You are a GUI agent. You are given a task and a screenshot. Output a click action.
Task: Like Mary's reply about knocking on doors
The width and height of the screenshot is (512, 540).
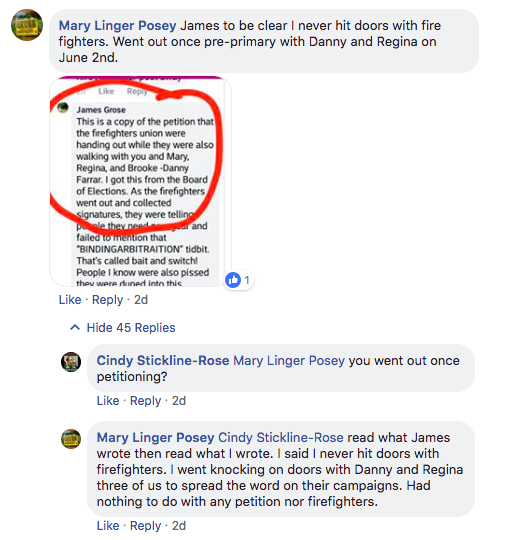(108, 526)
